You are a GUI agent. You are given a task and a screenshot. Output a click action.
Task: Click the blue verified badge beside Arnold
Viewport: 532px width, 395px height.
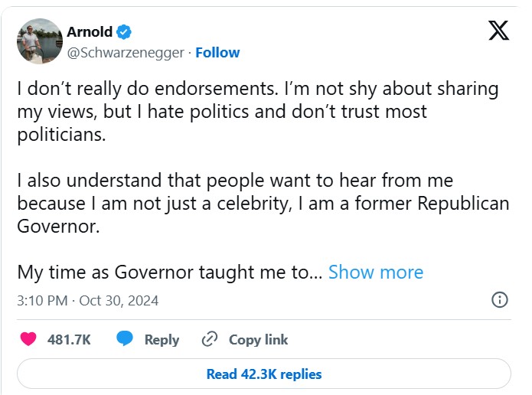[x=124, y=32]
